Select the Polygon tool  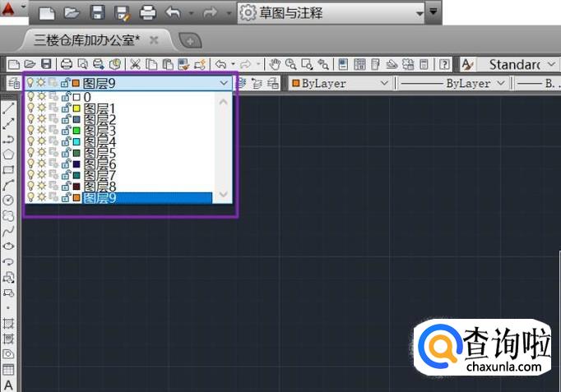coord(8,154)
